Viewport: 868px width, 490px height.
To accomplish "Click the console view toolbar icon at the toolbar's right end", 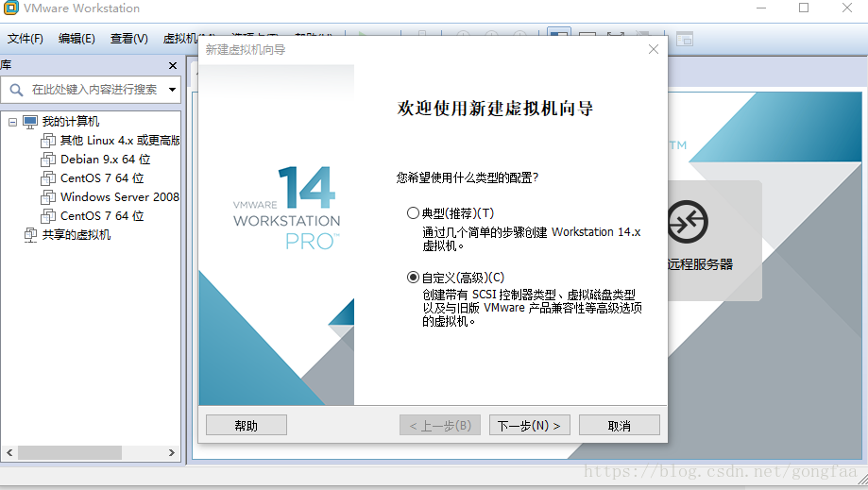I will pos(685,39).
